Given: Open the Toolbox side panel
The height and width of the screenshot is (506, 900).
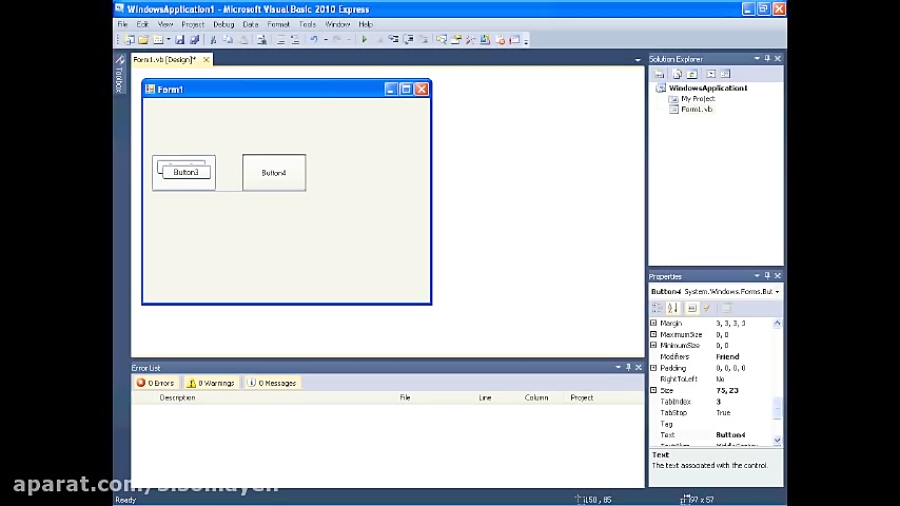Looking at the screenshot, I should pos(119,74).
